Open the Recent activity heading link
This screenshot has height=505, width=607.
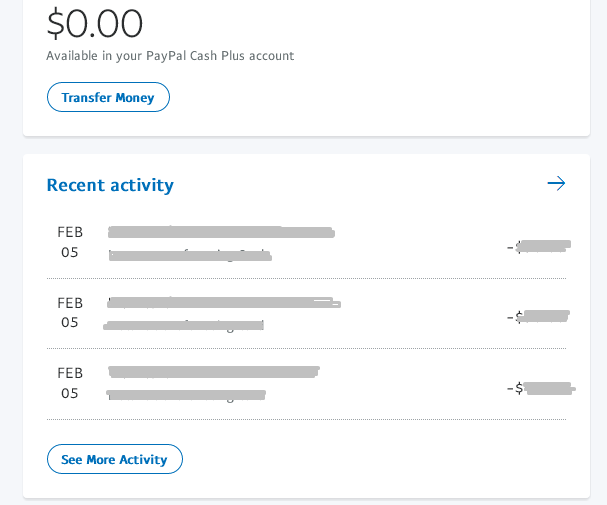pyautogui.click(x=110, y=185)
